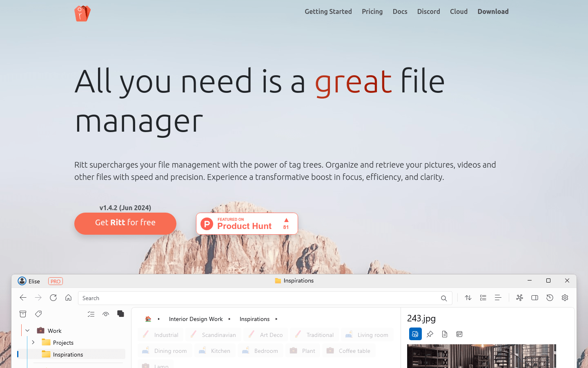This screenshot has width=588, height=368.
Task: Click the sort up-down arrows icon
Action: [468, 298]
